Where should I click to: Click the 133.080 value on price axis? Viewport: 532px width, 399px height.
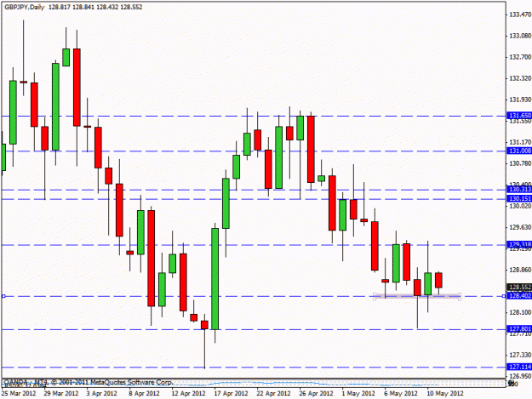(x=520, y=36)
